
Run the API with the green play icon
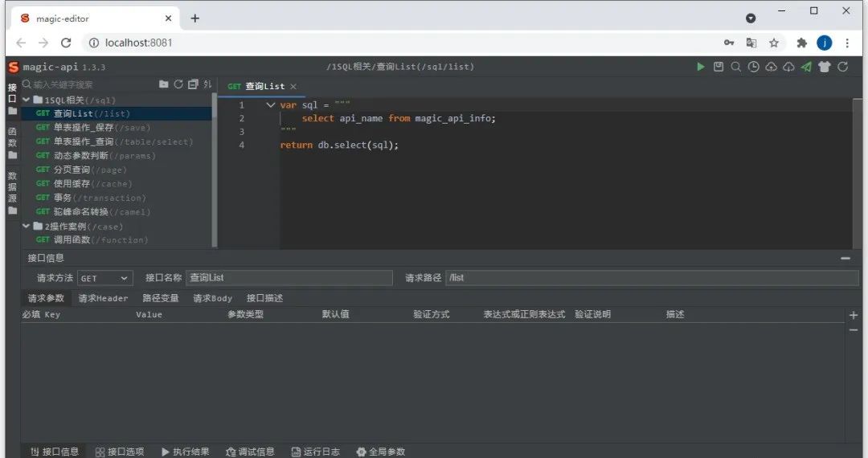701,67
